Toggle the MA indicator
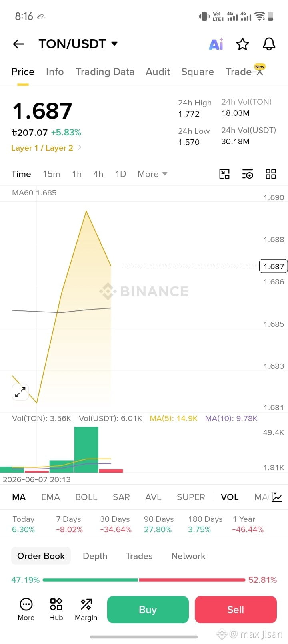Image resolution: width=288 pixels, height=644 pixels. pyautogui.click(x=19, y=497)
